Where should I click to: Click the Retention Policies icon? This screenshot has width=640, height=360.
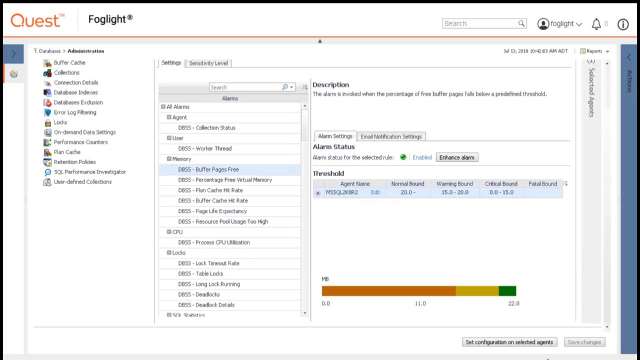tap(47, 162)
